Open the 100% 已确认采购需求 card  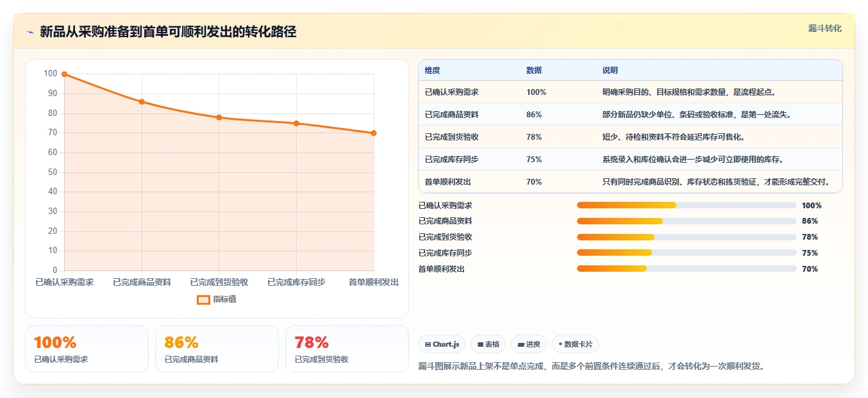[87, 349]
